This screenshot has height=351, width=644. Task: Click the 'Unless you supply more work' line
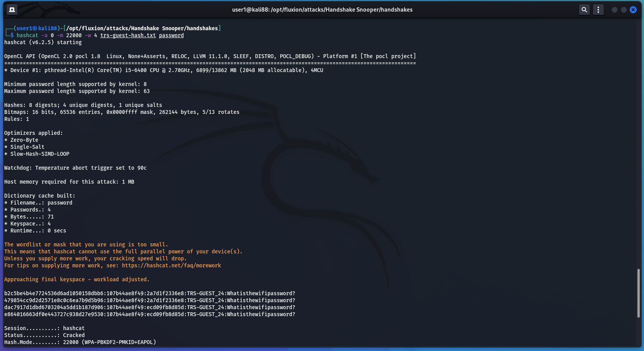[96, 258]
